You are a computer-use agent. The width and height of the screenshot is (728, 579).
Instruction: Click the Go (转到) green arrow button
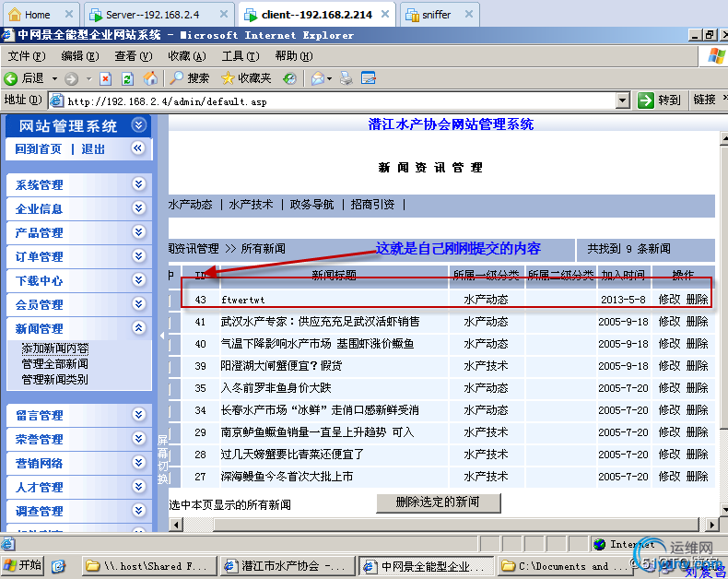659,100
